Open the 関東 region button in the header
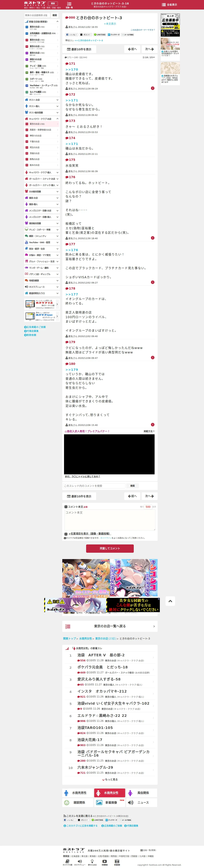This screenshot has width=204, height=868. tap(53, 3)
